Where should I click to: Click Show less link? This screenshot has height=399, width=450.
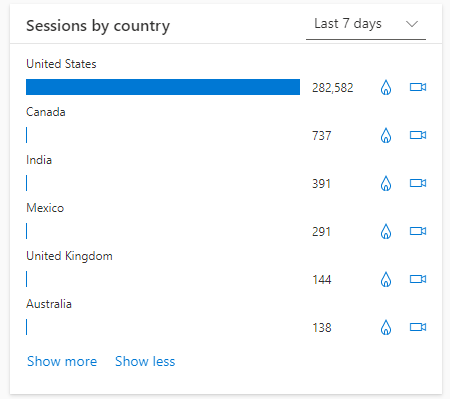(x=145, y=361)
